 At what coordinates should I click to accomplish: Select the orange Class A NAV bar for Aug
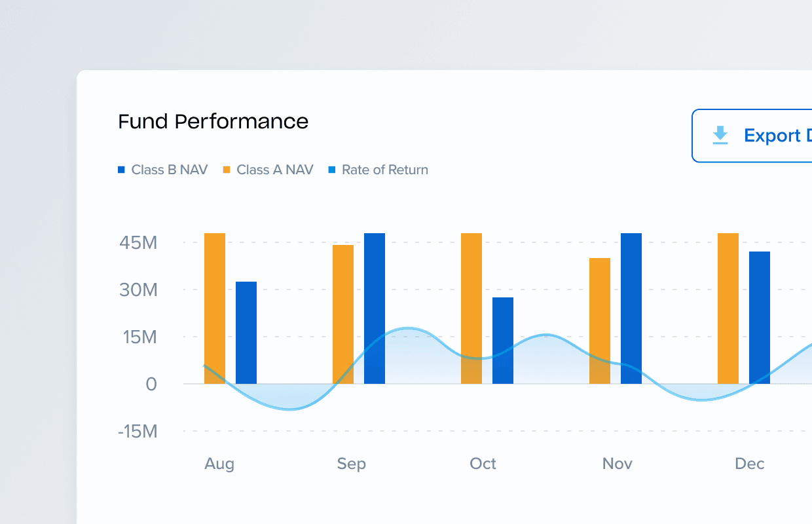click(215, 308)
